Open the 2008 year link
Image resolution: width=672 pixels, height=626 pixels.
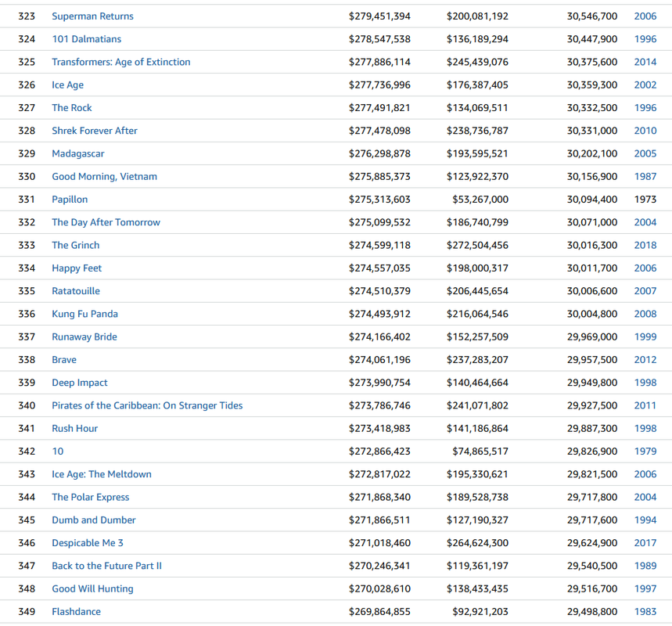click(x=645, y=314)
